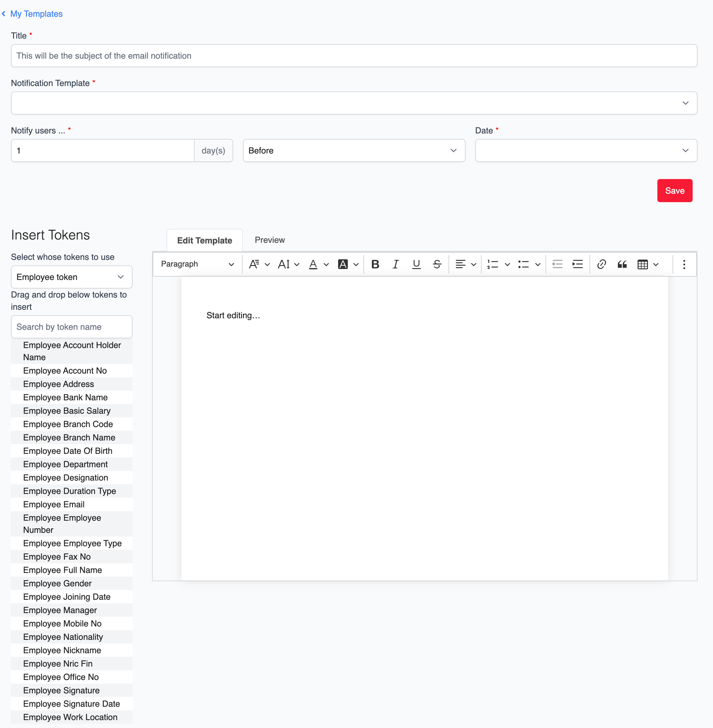The image size is (713, 728).
Task: Toggle underline formatting
Action: (x=416, y=264)
